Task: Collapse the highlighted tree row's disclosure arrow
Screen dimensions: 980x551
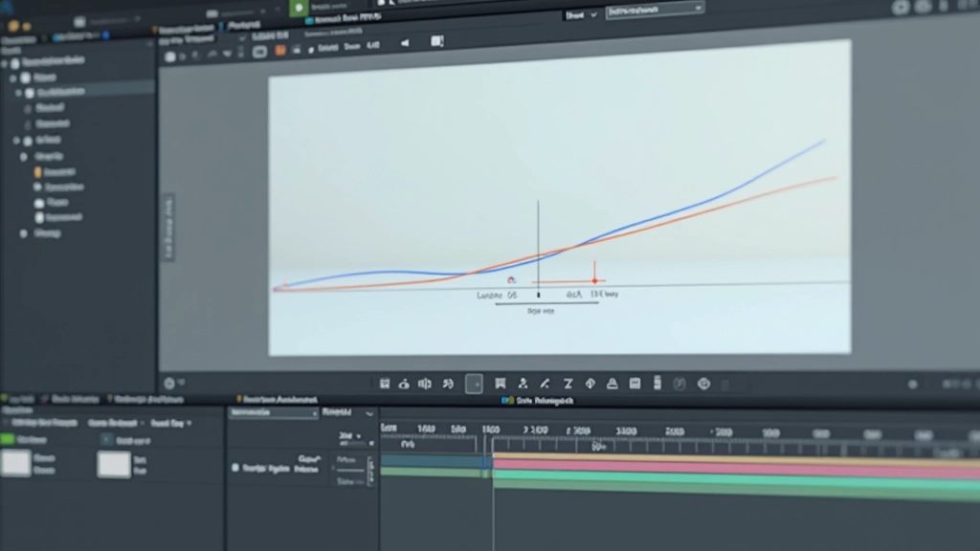Action: [x=19, y=93]
